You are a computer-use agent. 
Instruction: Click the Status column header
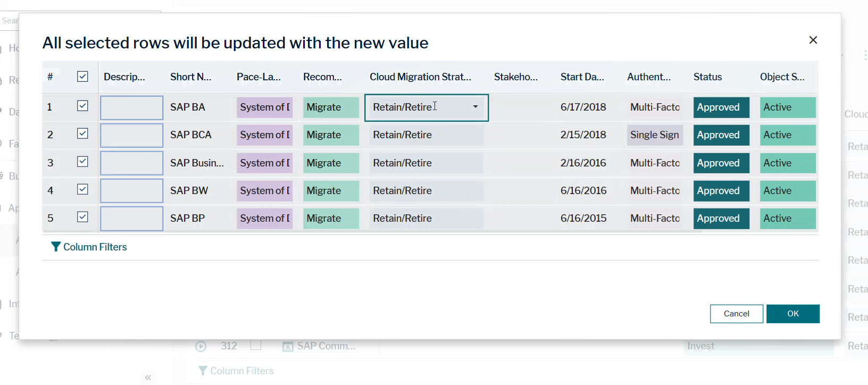[x=707, y=77]
